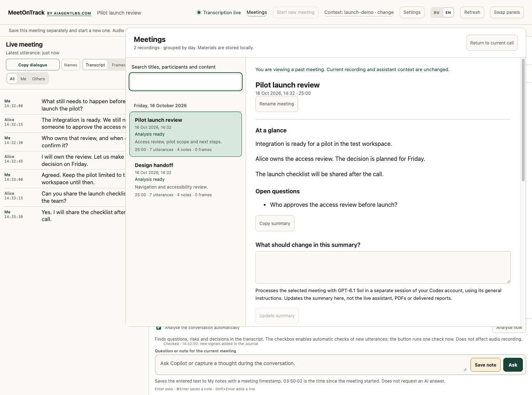Open Settings from the top bar
The width and height of the screenshot is (532, 395).
(x=412, y=12)
